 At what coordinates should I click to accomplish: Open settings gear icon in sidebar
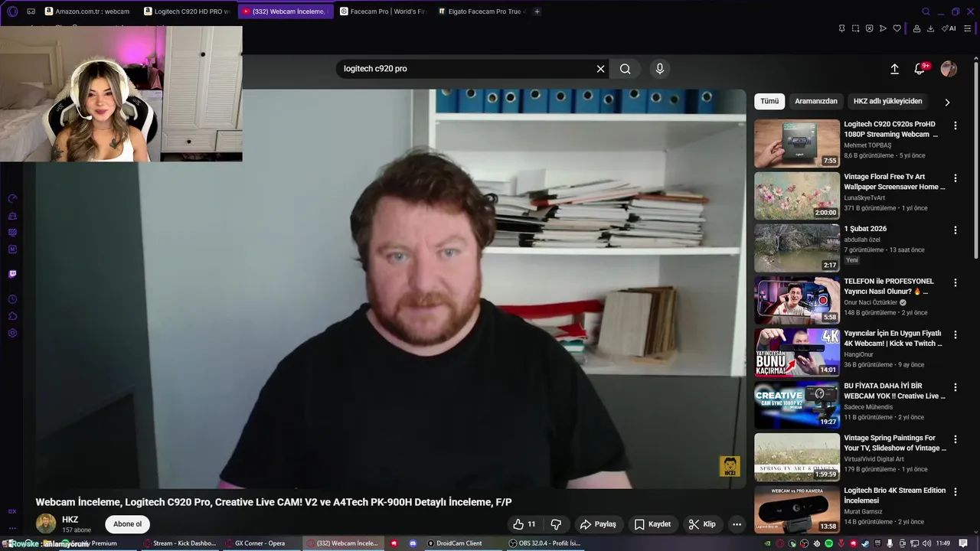[12, 333]
